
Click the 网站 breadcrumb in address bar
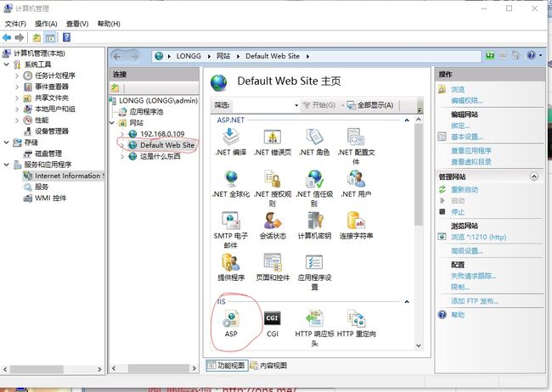223,56
